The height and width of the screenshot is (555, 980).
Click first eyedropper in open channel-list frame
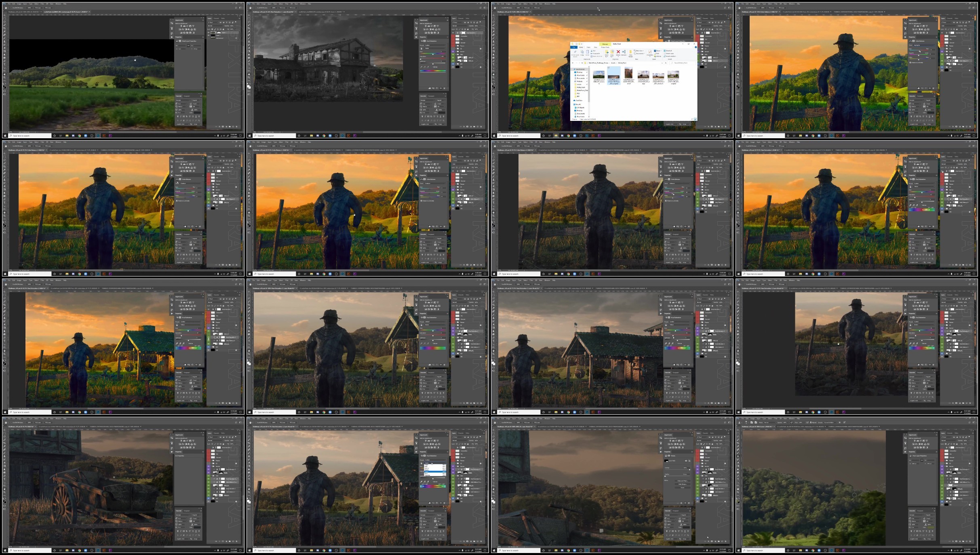tap(421, 482)
